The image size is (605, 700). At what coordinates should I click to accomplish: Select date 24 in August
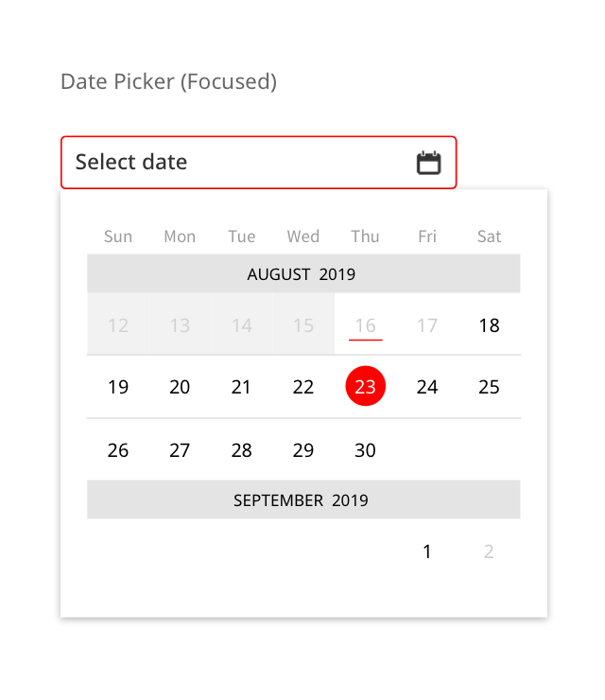[427, 387]
